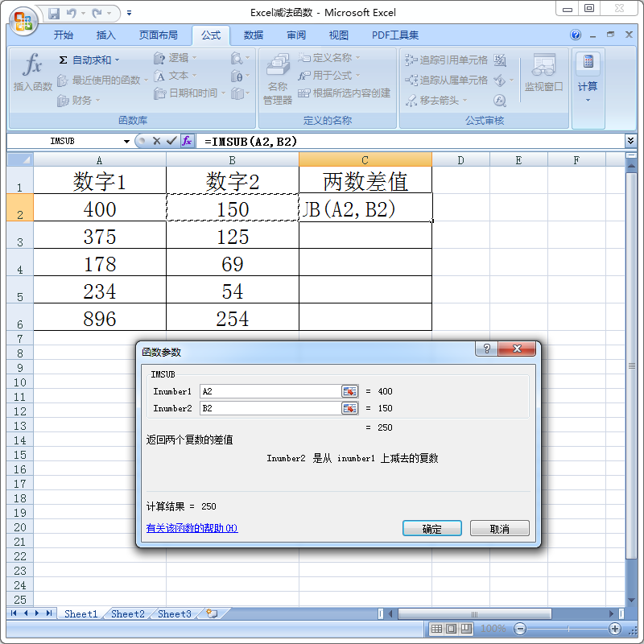Open the Date and Time functions icon
The image size is (644, 644).
pos(159,93)
